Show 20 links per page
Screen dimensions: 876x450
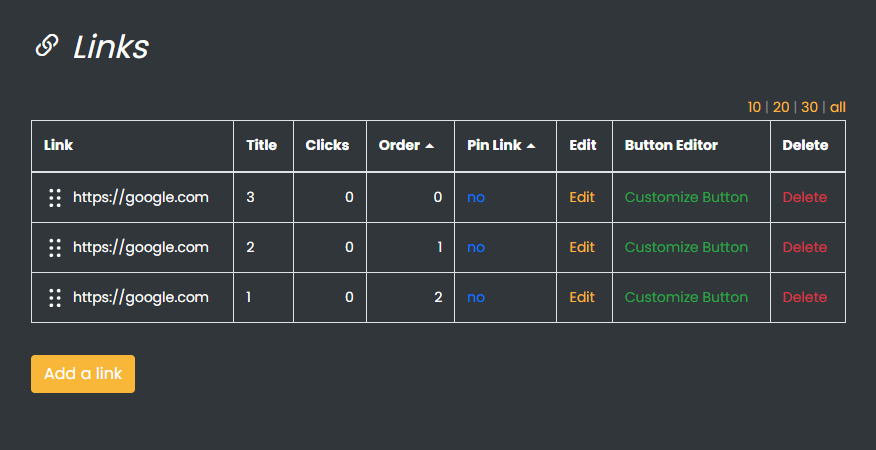tap(781, 107)
